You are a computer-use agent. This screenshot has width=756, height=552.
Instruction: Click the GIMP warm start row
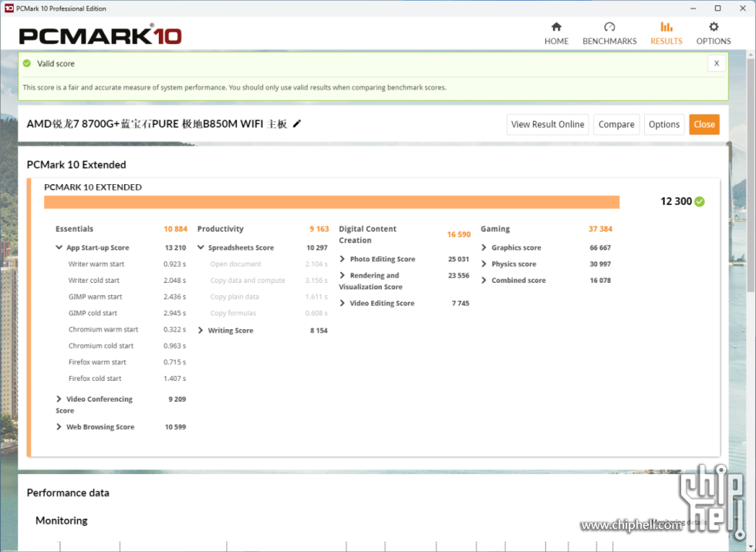click(127, 297)
